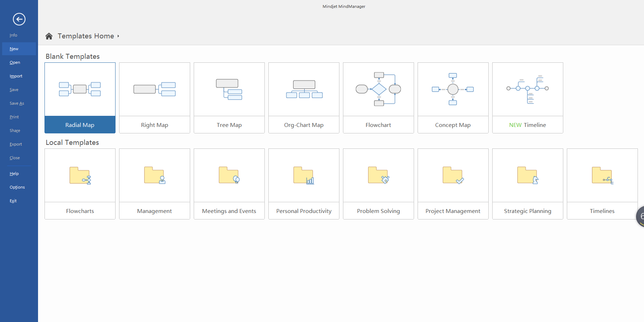Click the Radial Map label
The image size is (644, 322).
click(x=80, y=125)
